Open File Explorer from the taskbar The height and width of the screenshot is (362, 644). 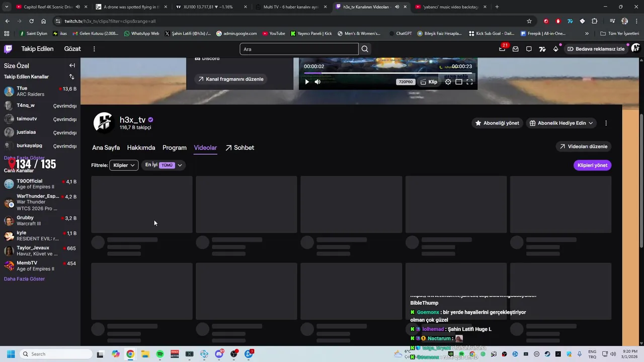pos(145,354)
